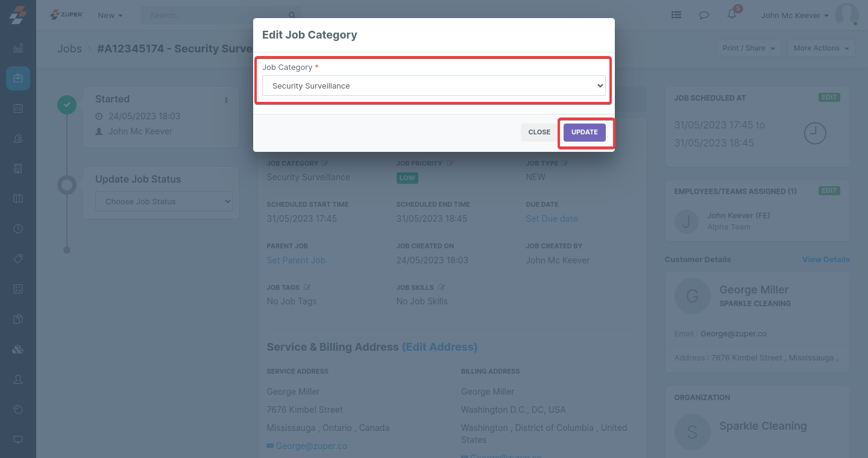Expand the Print / Share dropdown

[x=749, y=48]
